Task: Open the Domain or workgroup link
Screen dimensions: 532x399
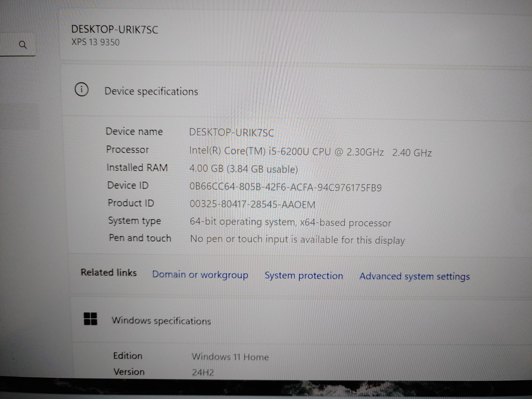Action: pyautogui.click(x=200, y=275)
